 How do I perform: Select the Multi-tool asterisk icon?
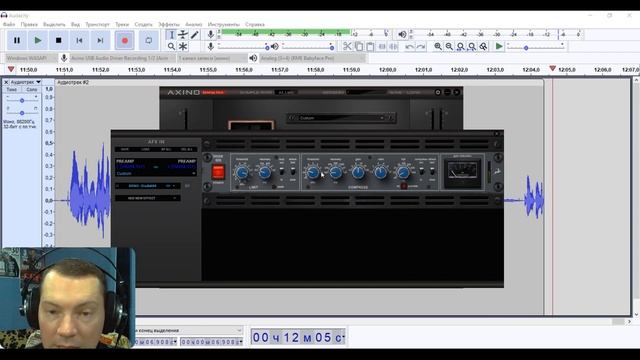click(x=183, y=47)
